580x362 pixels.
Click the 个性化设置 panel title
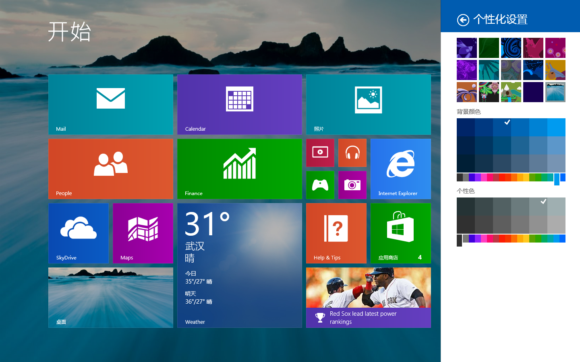point(500,20)
